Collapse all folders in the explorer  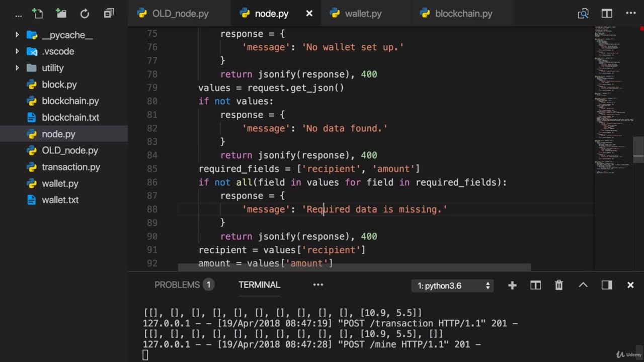coord(109,14)
